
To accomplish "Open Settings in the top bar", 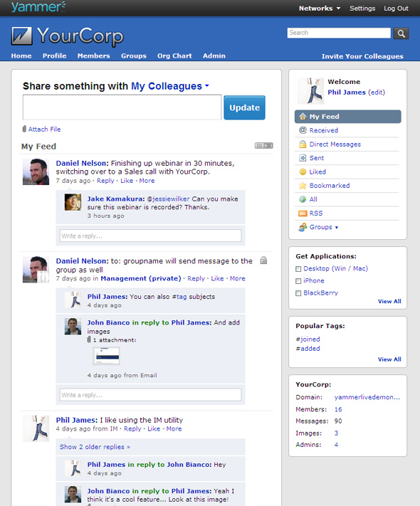I will pos(362,9).
